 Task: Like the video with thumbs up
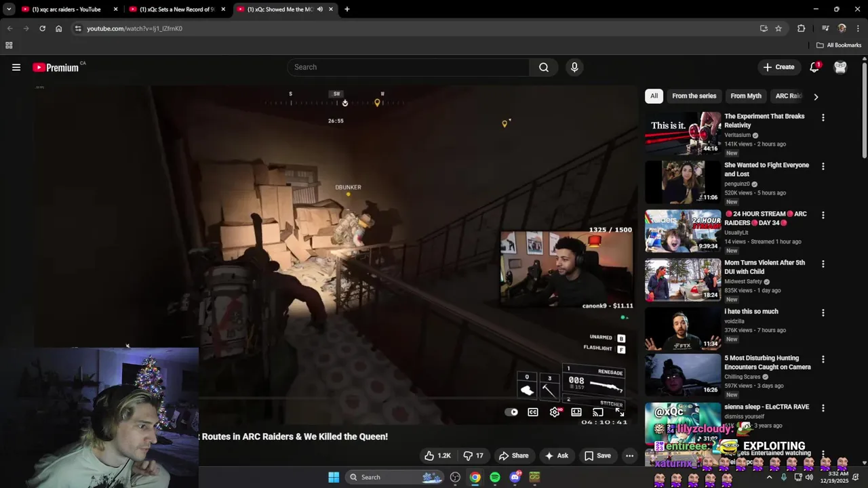click(437, 455)
